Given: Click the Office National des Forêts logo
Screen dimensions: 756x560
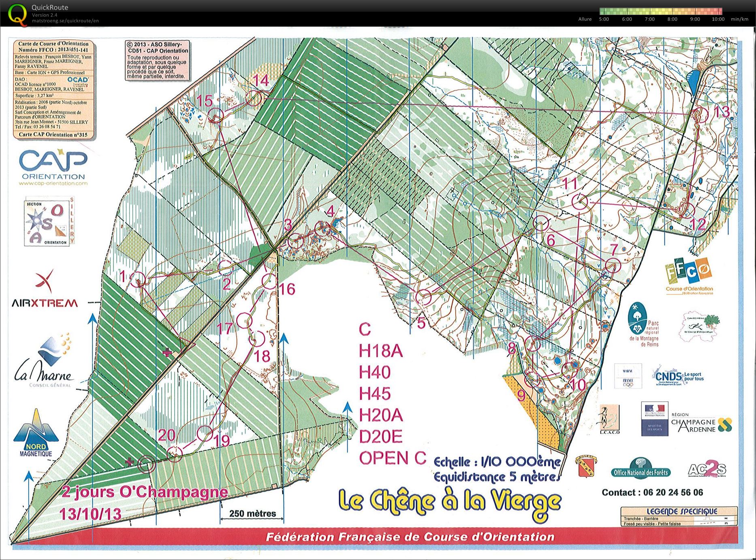Looking at the screenshot, I should [641, 468].
